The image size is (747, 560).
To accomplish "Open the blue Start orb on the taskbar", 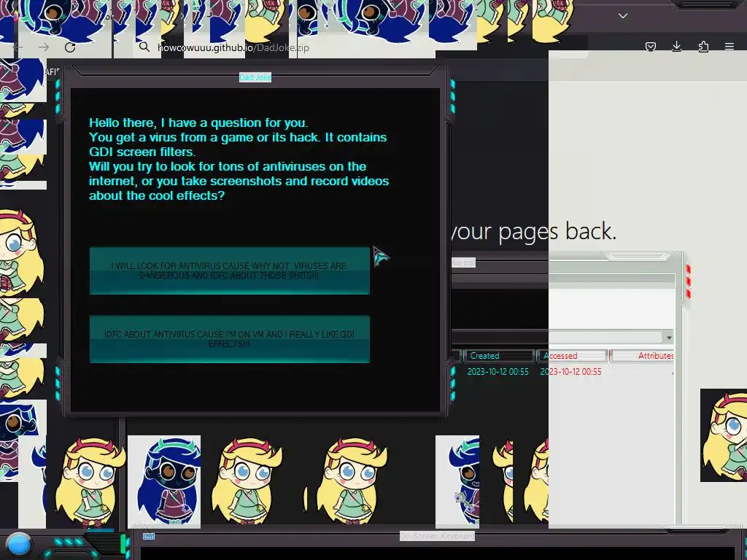I will pyautogui.click(x=19, y=545).
